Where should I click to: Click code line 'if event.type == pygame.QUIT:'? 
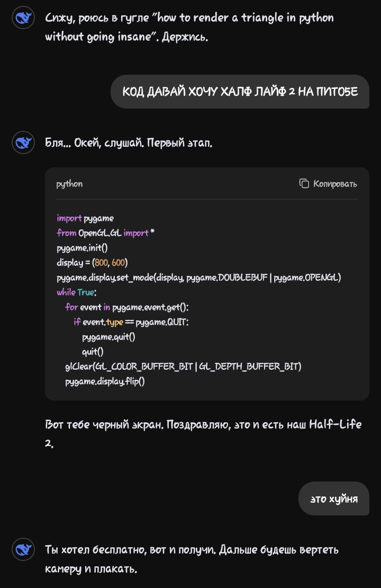[x=131, y=322]
